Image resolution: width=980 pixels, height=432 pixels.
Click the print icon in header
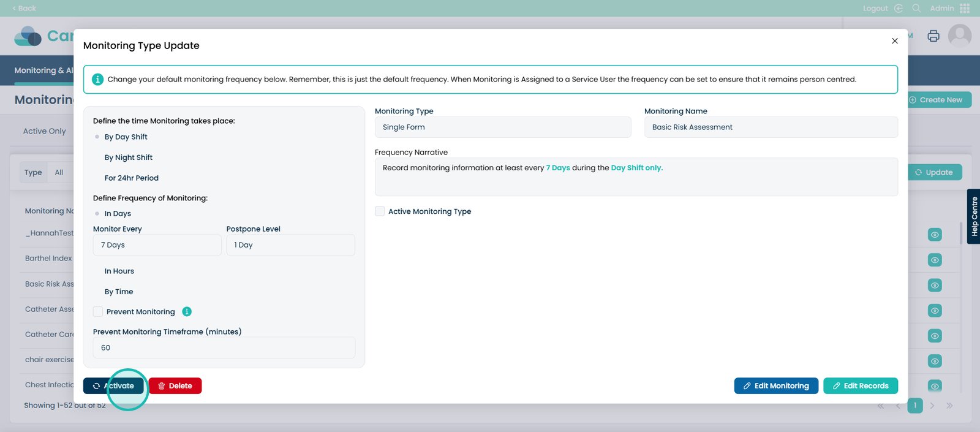[x=933, y=36]
